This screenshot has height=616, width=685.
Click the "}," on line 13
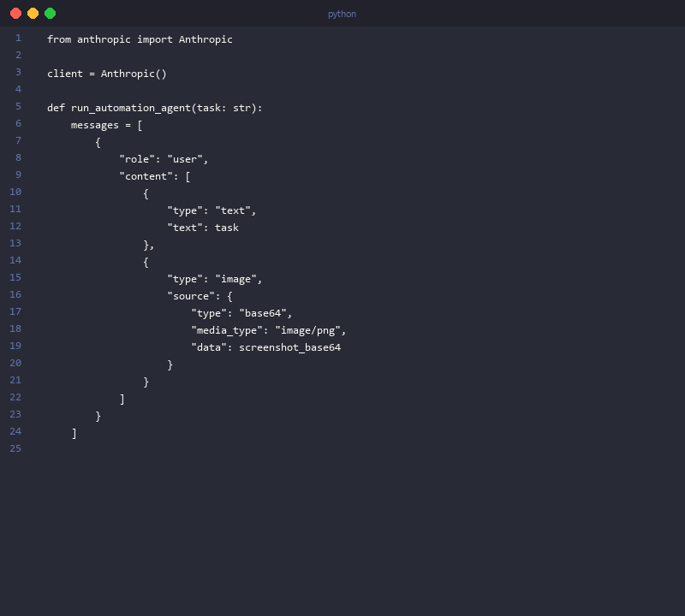click(x=148, y=245)
